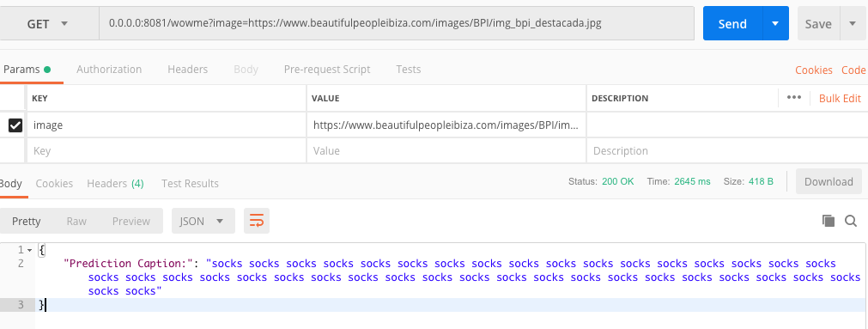Switch to the response Cookies tab

(x=54, y=183)
